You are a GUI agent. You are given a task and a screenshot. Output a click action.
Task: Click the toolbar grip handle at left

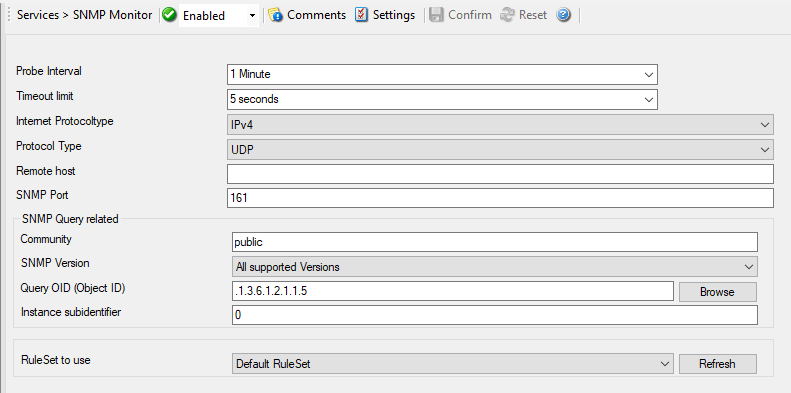pyautogui.click(x=9, y=15)
